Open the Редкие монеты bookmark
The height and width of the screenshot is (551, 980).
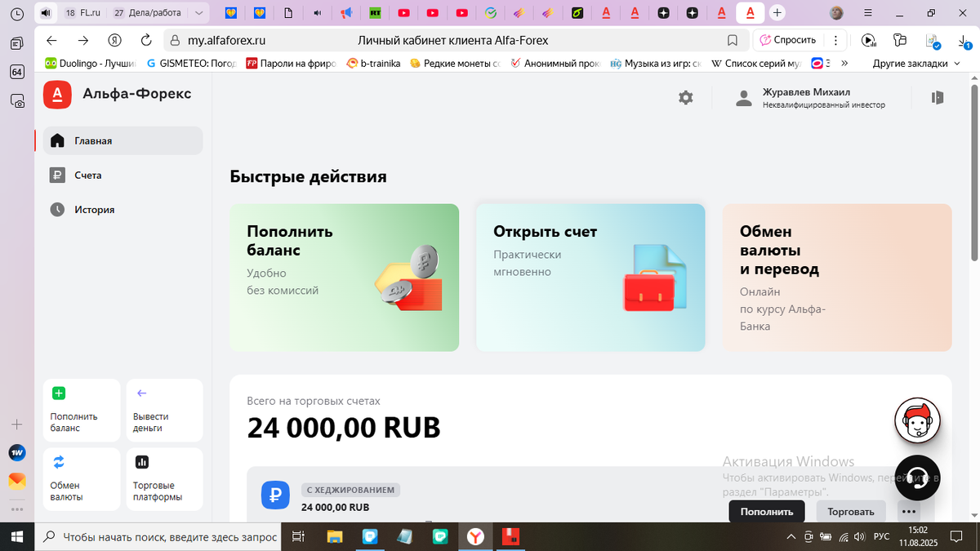click(455, 63)
